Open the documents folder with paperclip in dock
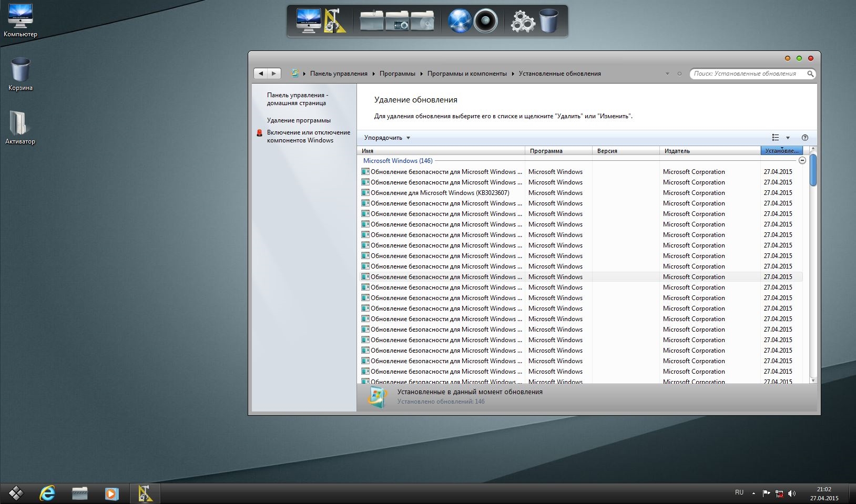 point(372,21)
